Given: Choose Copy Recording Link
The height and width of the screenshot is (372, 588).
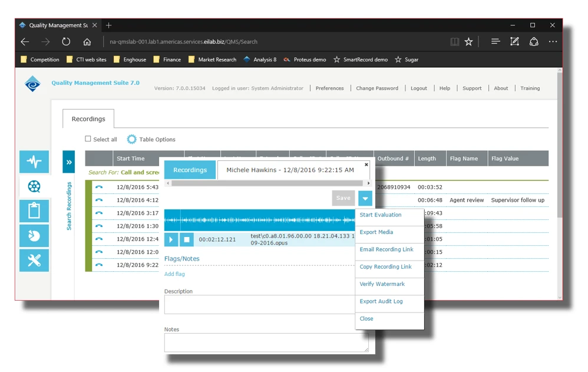Looking at the screenshot, I should [385, 266].
